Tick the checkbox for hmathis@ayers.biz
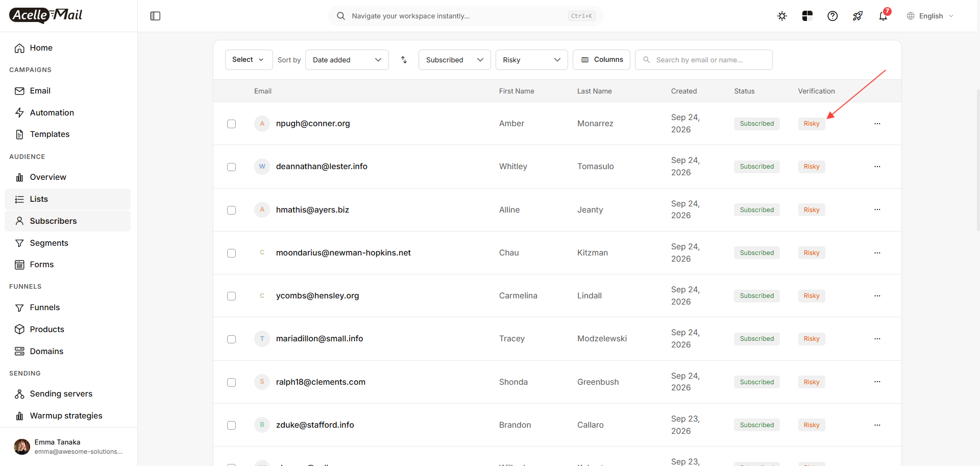This screenshot has height=466, width=980. [x=231, y=210]
